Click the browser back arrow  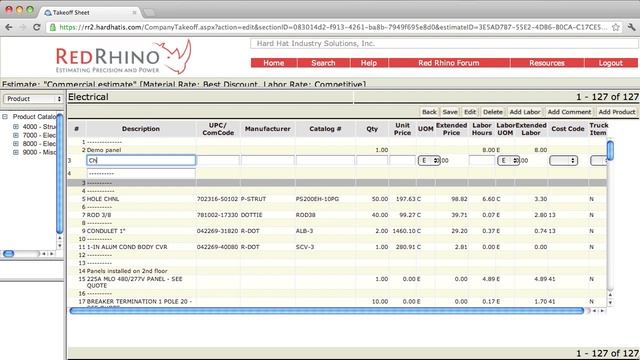(9, 27)
